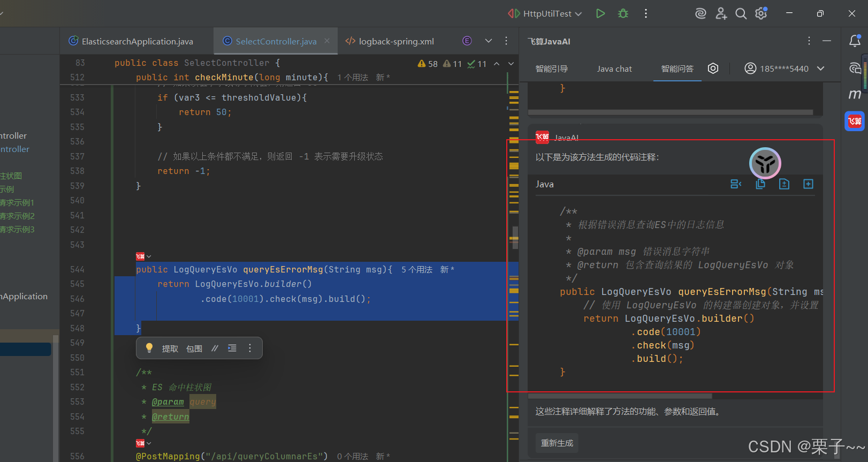Image resolution: width=868 pixels, height=462 pixels.
Task: Click the 重新生成 regenerate button
Action: coord(557,443)
